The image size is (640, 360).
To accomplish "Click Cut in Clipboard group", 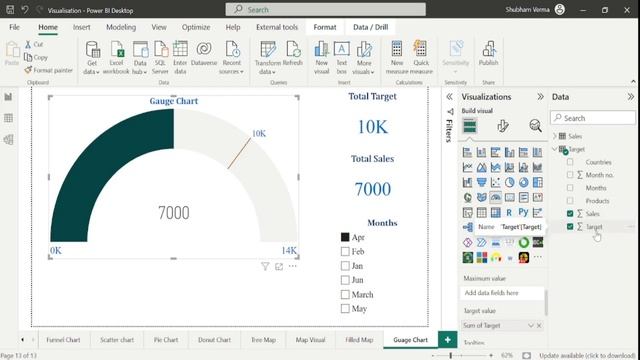I will (34, 44).
